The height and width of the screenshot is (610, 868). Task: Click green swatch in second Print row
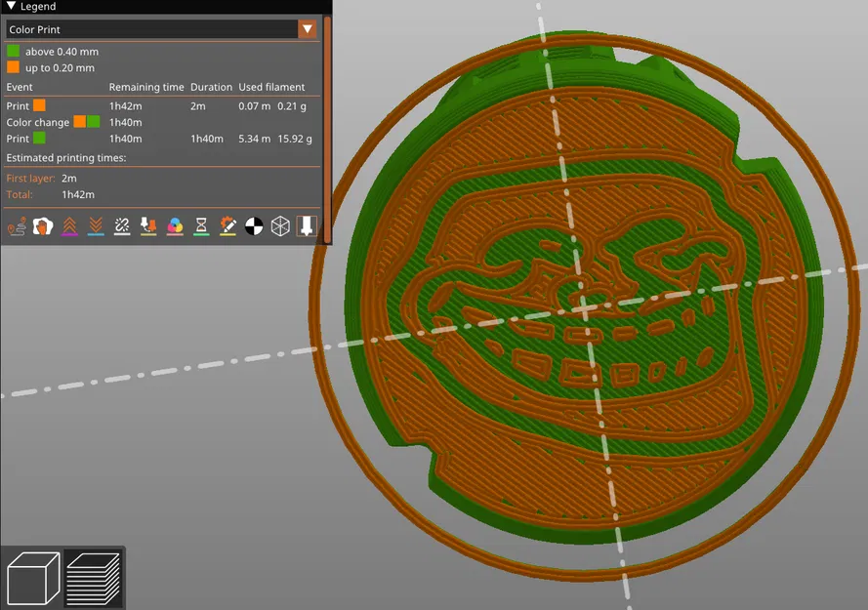point(39,138)
